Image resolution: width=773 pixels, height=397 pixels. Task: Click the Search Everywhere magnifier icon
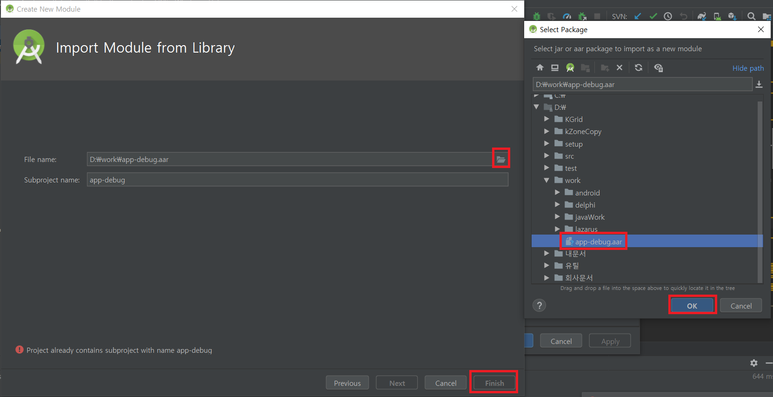(751, 16)
